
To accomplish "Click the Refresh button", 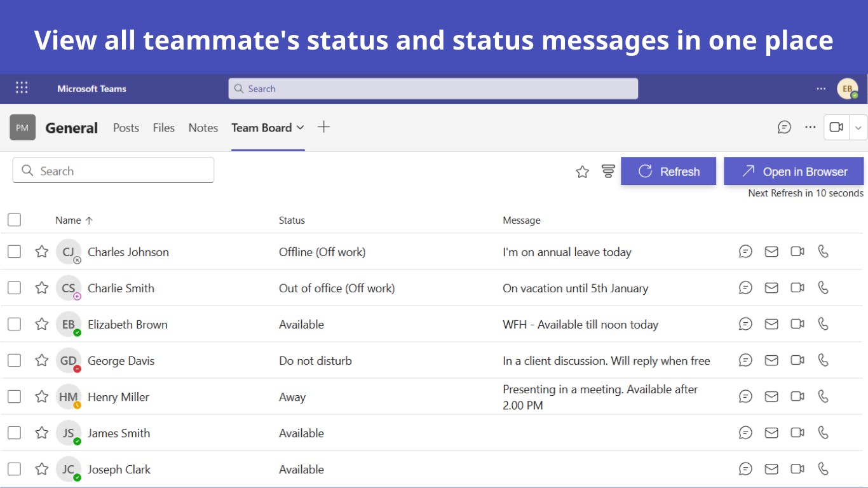I will pyautogui.click(x=668, y=171).
